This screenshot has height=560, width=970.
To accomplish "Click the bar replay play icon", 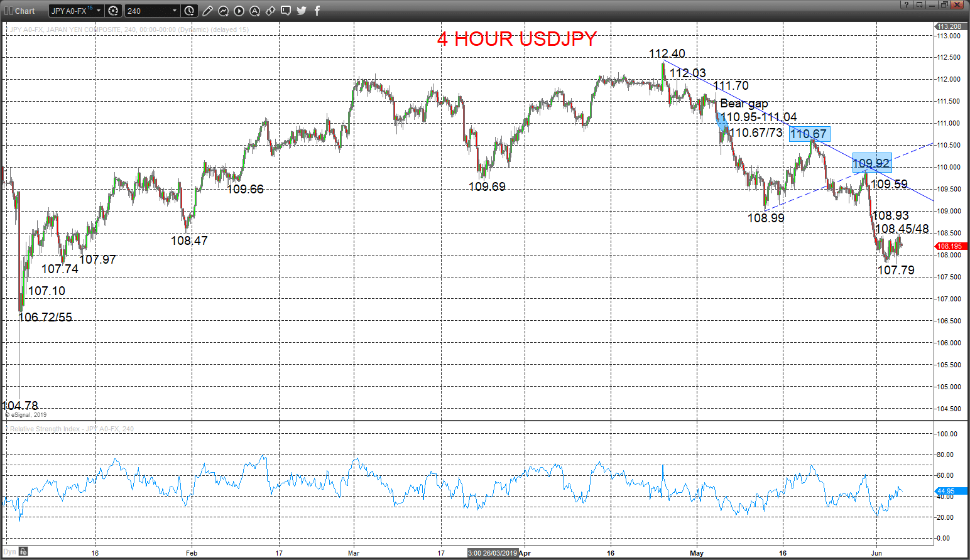I will 239,11.
